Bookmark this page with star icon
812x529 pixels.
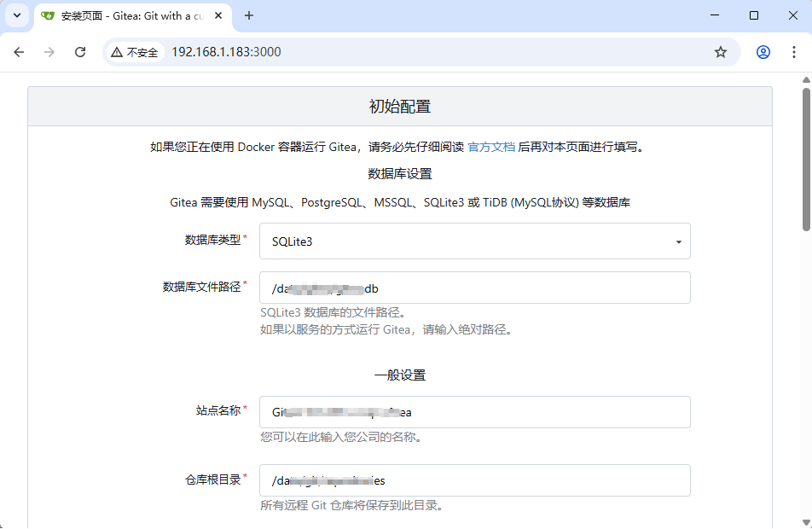click(721, 52)
